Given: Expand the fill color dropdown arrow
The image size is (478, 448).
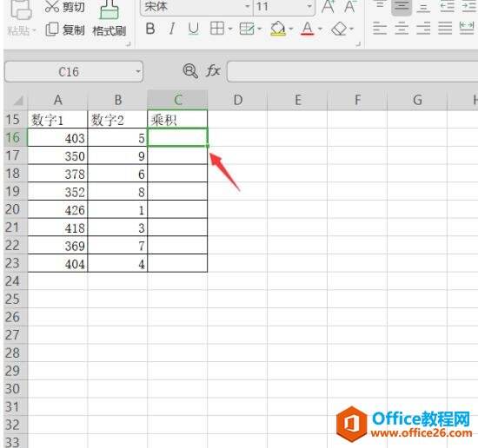Looking at the screenshot, I should pos(291,29).
